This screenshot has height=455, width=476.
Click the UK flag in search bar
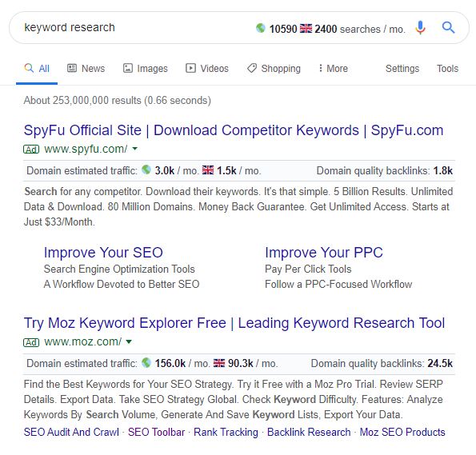(x=306, y=28)
